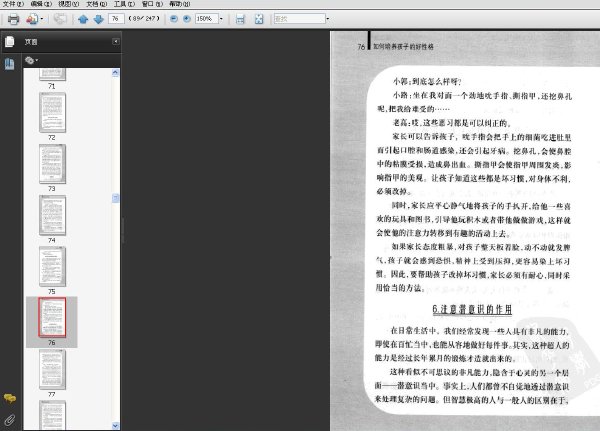Click the section heading 6.注意潜意识的作用
The image size is (600, 431).
click(x=472, y=309)
